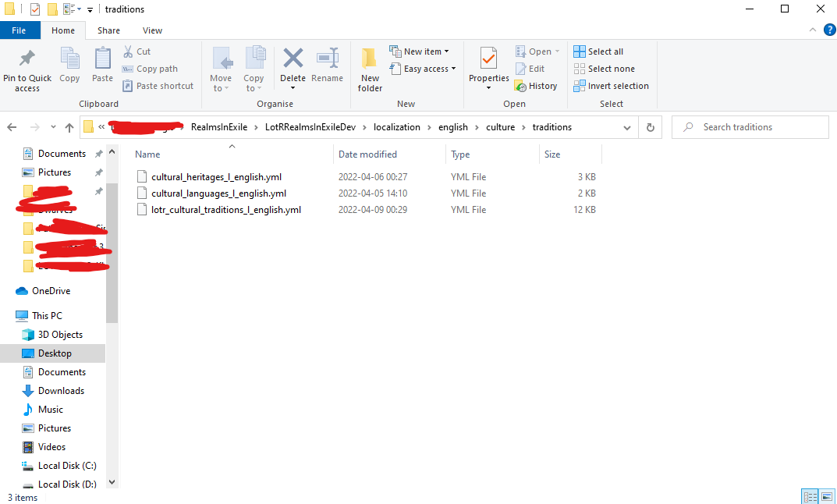837x504 pixels.
Task: Click RealmsInExile in the address path
Action: pyautogui.click(x=219, y=127)
